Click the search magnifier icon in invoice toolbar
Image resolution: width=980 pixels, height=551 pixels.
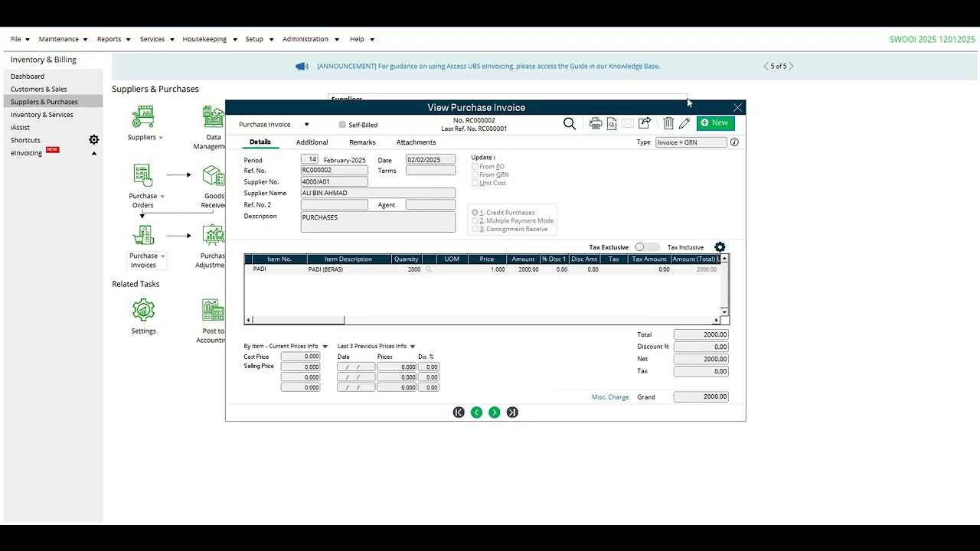tap(570, 123)
